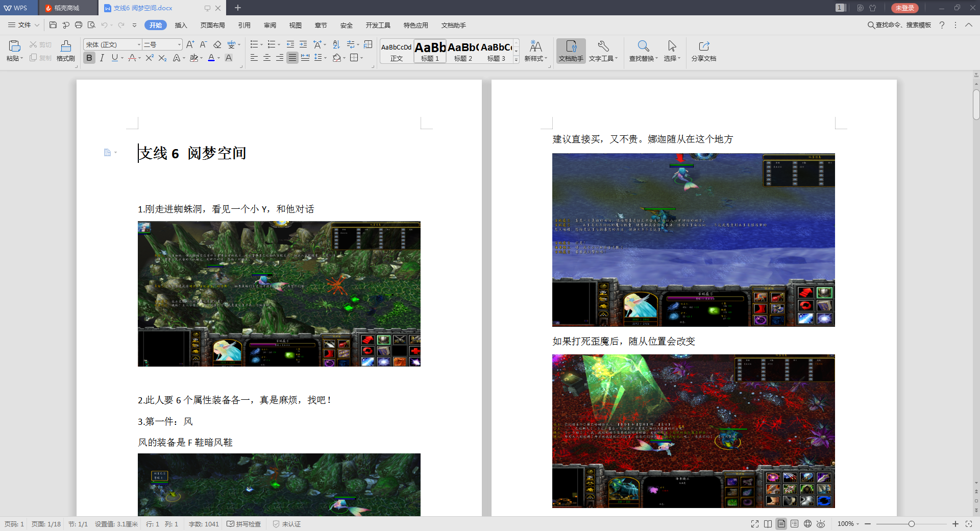Viewport: 980px width, 531px height.
Task: Open the New Style (新样式) button
Action: [535, 52]
